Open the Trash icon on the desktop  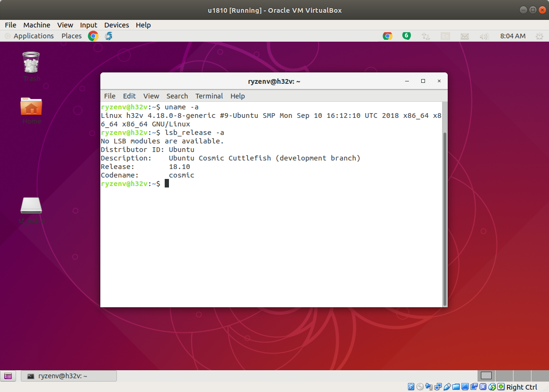31,62
